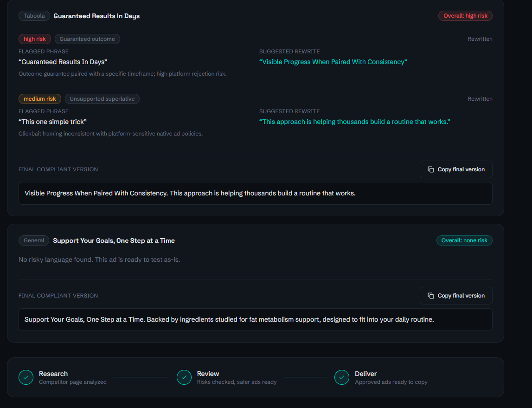Click the Research step checkmark icon

26,377
